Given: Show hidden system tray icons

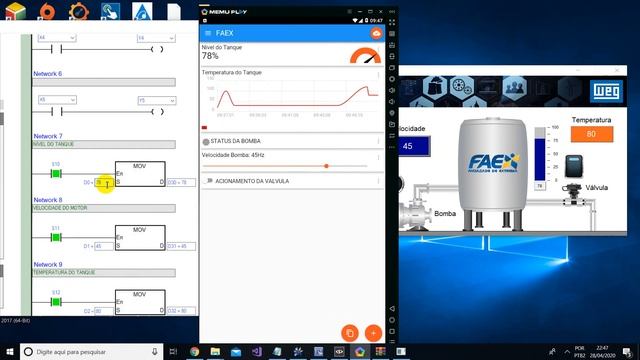Looking at the screenshot, I should [567, 351].
